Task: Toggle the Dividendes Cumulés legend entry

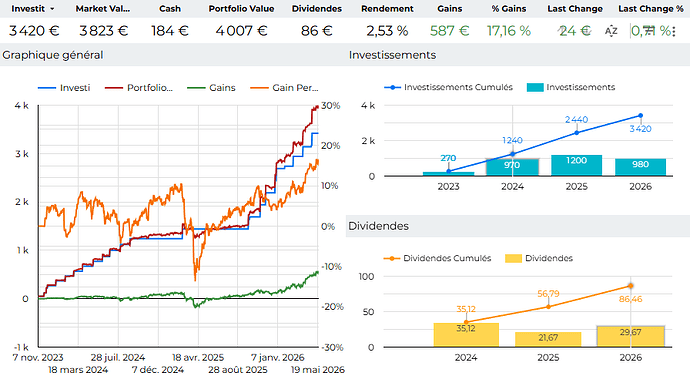Action: coord(437,258)
